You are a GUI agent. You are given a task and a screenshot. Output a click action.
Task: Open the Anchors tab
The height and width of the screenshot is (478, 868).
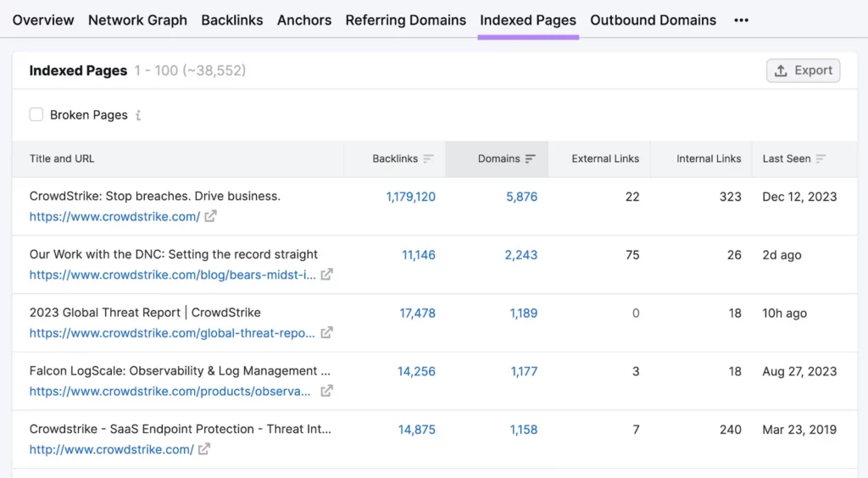(x=304, y=20)
